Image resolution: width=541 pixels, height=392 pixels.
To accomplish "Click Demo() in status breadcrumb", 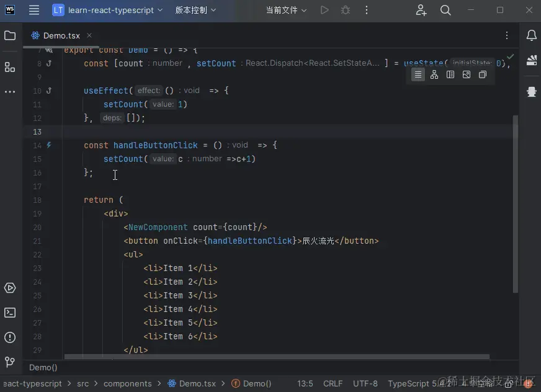I will [251, 383].
